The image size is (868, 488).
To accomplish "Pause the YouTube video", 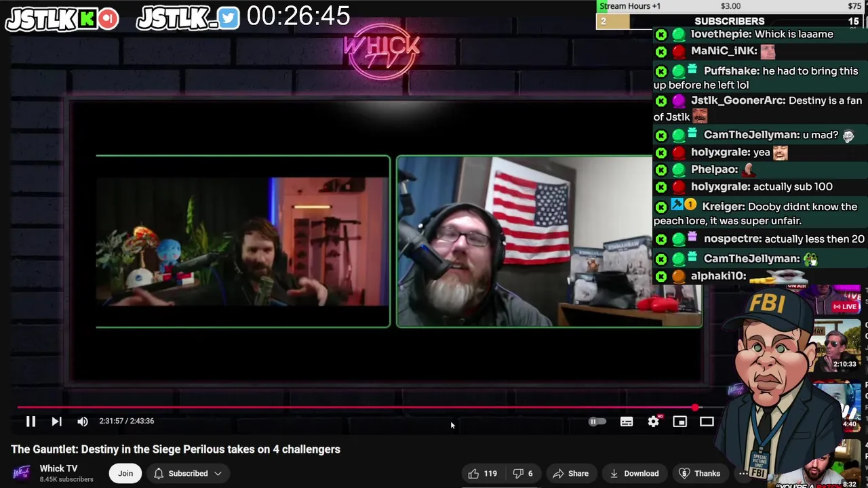I will pos(31,422).
